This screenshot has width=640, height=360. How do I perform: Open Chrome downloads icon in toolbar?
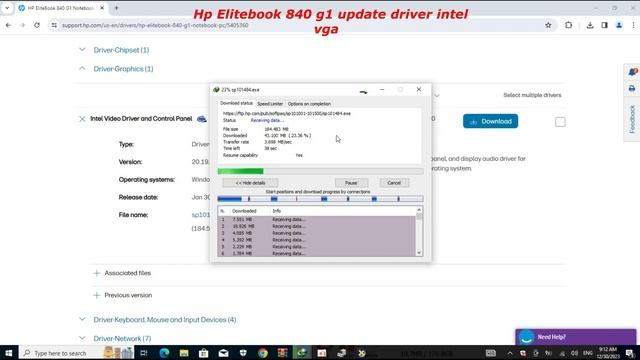590,25
